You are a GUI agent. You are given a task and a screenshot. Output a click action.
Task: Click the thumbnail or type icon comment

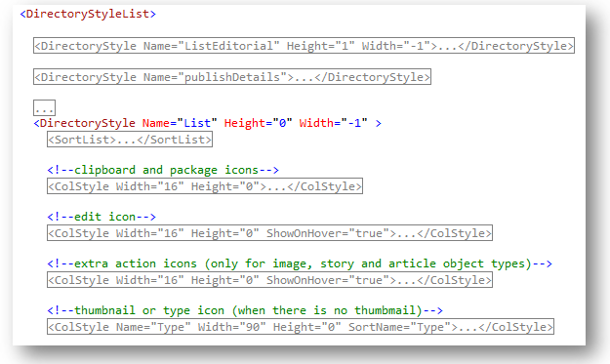pyautogui.click(x=245, y=310)
